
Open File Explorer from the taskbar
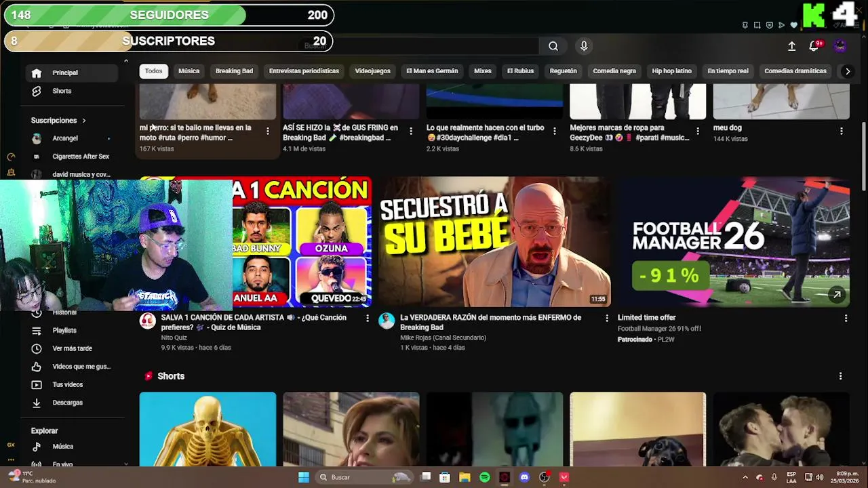465,477
